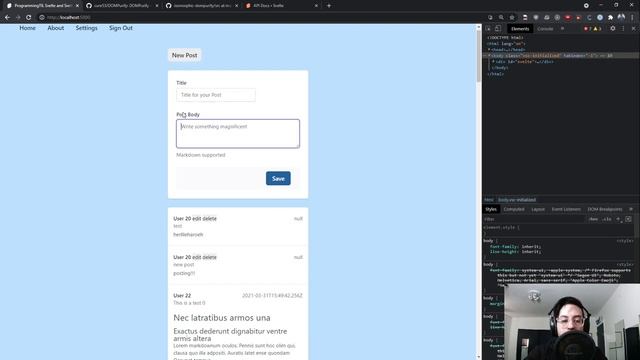Image resolution: width=640 pixels, height=360 pixels.
Task: Delete the post titled test
Action: [209, 219]
